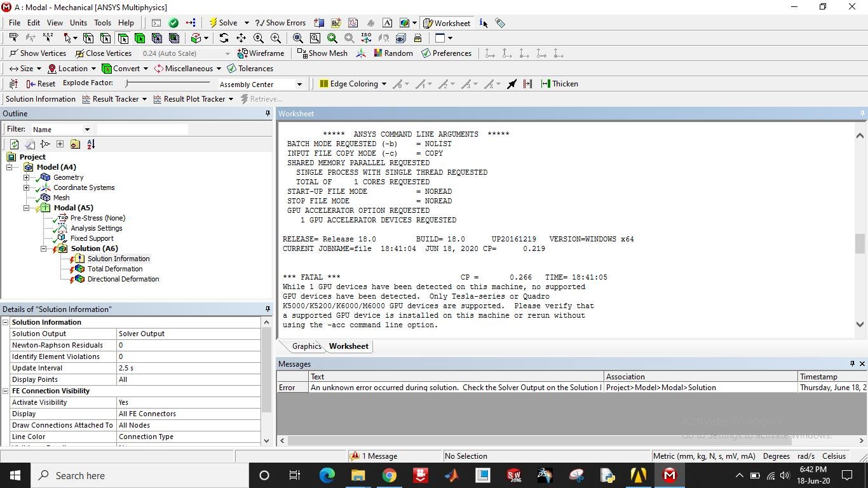The height and width of the screenshot is (488, 868).
Task: Click the Solver Output value cell
Action: pos(188,334)
